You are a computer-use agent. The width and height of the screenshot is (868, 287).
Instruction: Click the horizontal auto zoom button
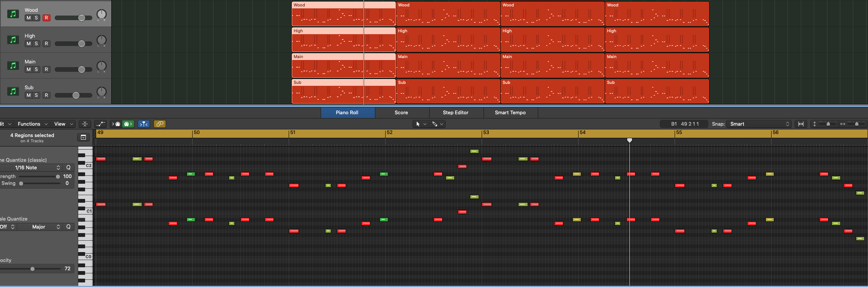pos(801,124)
